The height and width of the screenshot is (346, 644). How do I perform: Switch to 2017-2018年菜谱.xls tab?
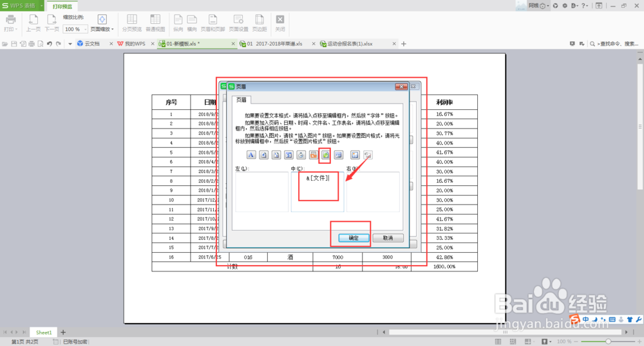274,44
